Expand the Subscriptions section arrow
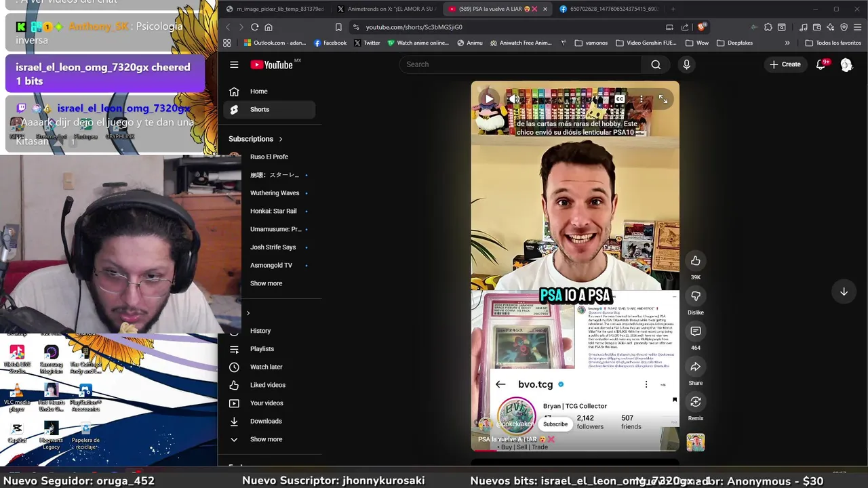The image size is (868, 488). [281, 139]
